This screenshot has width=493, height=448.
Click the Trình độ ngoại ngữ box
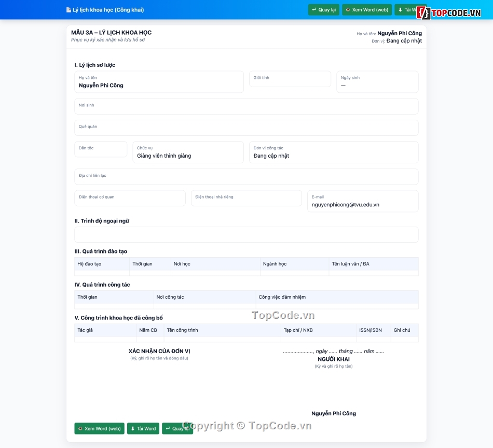[246, 235]
